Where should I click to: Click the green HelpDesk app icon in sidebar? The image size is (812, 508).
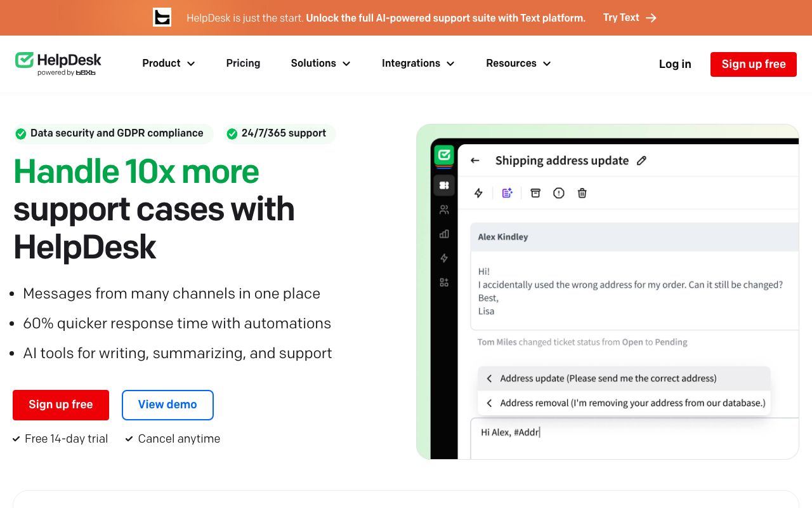click(x=444, y=156)
